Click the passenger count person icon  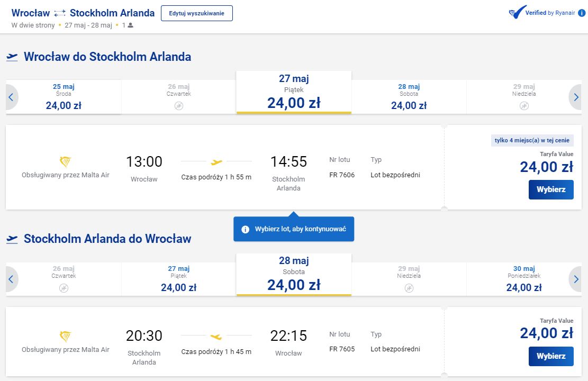click(130, 25)
